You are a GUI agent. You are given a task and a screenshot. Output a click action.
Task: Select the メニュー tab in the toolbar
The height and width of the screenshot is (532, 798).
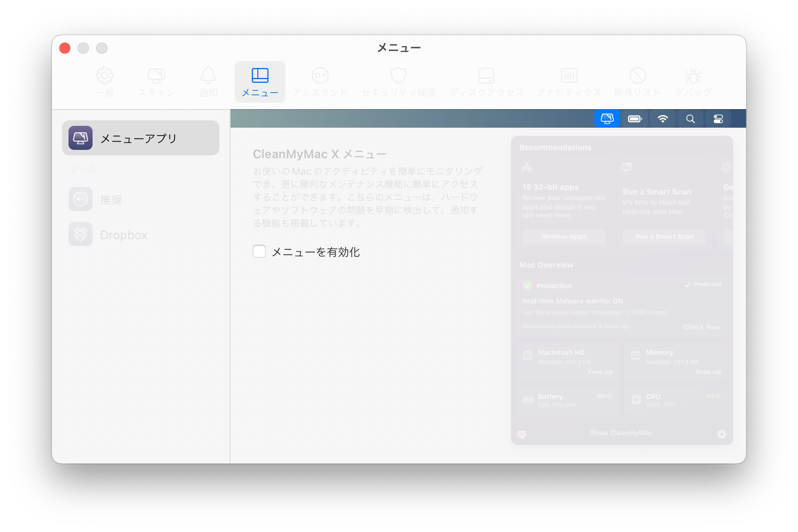[x=260, y=82]
